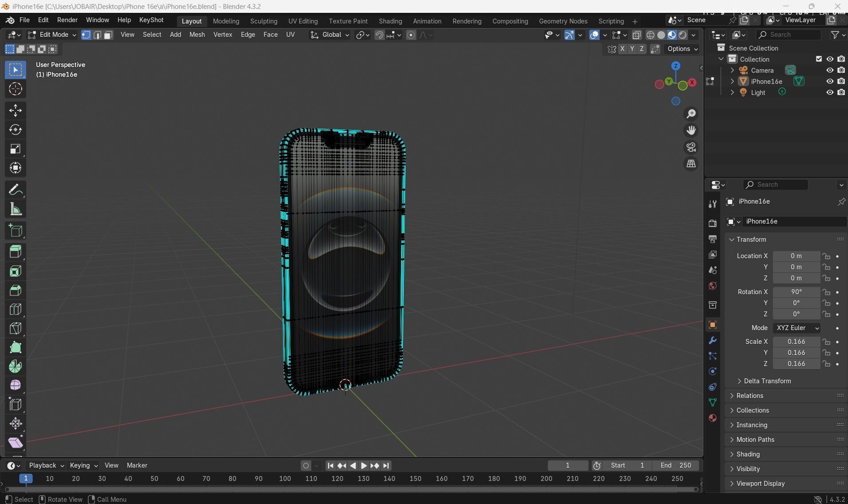Open XYZ Euler rotation mode dropdown

pos(797,328)
